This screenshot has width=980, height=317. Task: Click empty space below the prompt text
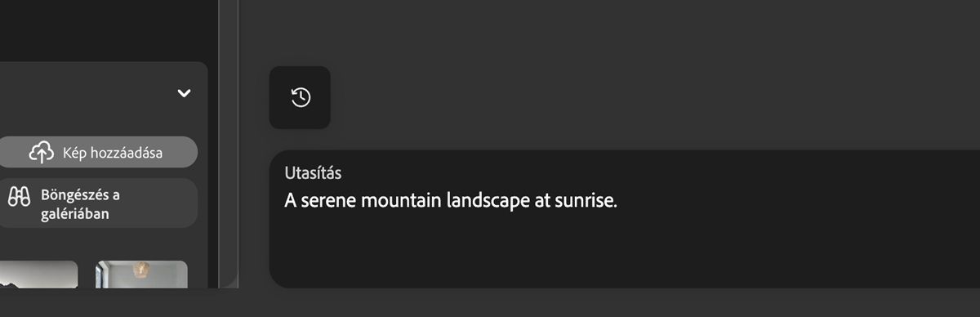625,252
